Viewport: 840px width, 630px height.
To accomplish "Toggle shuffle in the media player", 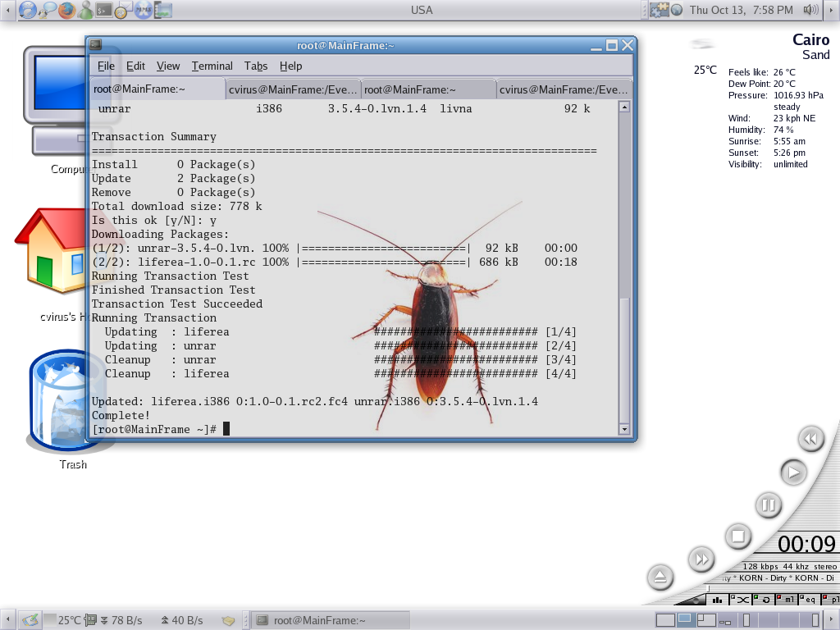I will click(x=742, y=600).
